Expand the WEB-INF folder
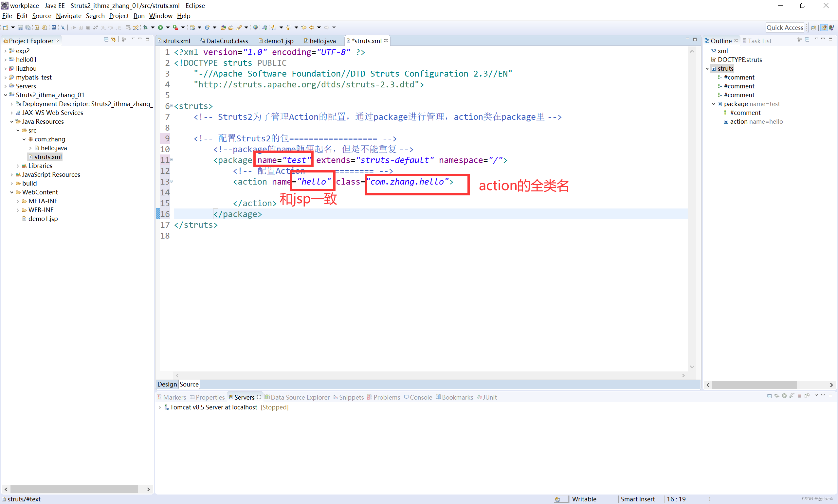Screen dimensions: 838x504 (x=18, y=210)
